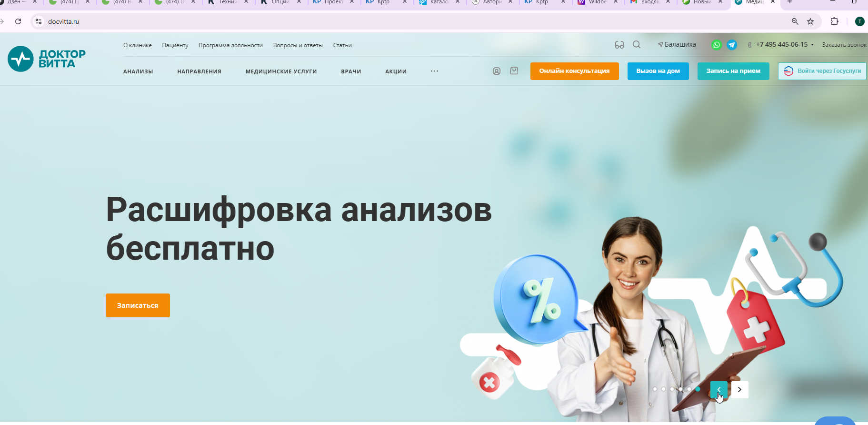Open Пациенту link
868x425 pixels.
click(x=175, y=45)
